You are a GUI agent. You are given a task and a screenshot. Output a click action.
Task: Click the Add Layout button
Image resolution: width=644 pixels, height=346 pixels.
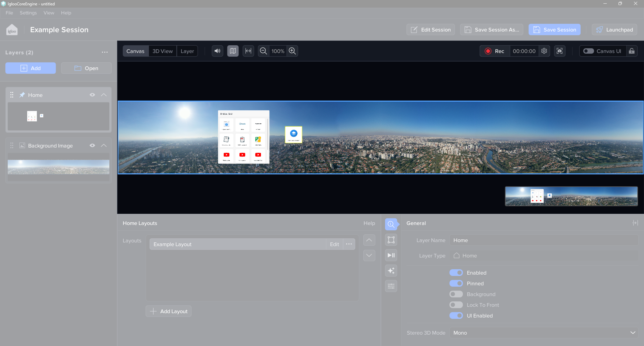tap(169, 311)
